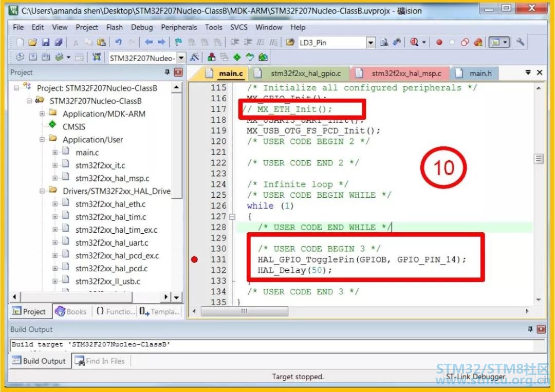Kill all breakpoints icon
The image size is (555, 392).
478,43
